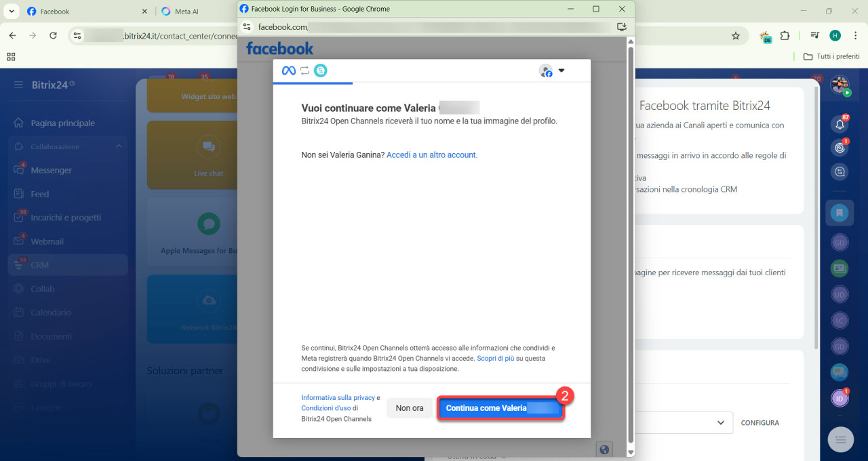Click the 'Non ora' button
The width and height of the screenshot is (868, 461).
tap(410, 408)
